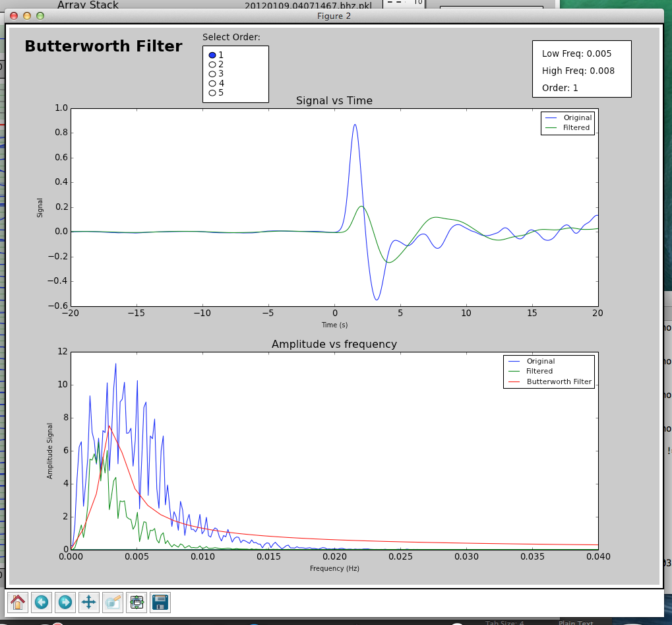Close the Figure 2 window
The image size is (672, 625).
(14, 16)
